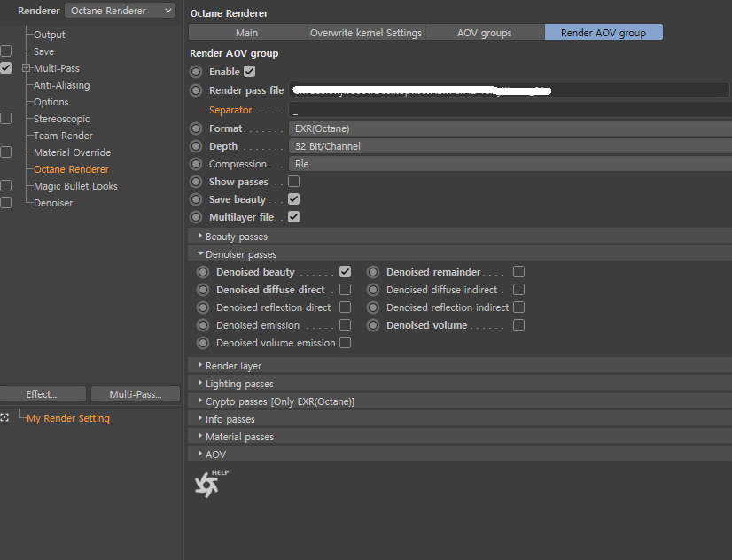Viewport: 732px width, 560px height.
Task: Check the Denoised volume checkbox
Action: click(518, 325)
